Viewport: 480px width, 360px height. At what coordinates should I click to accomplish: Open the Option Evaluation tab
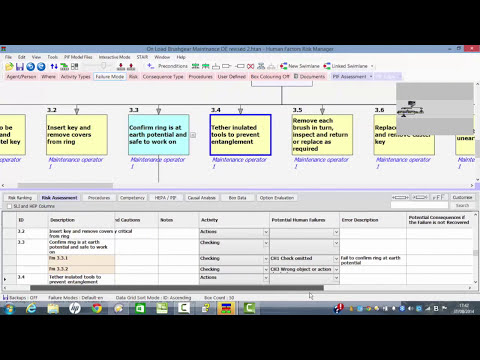(277, 198)
